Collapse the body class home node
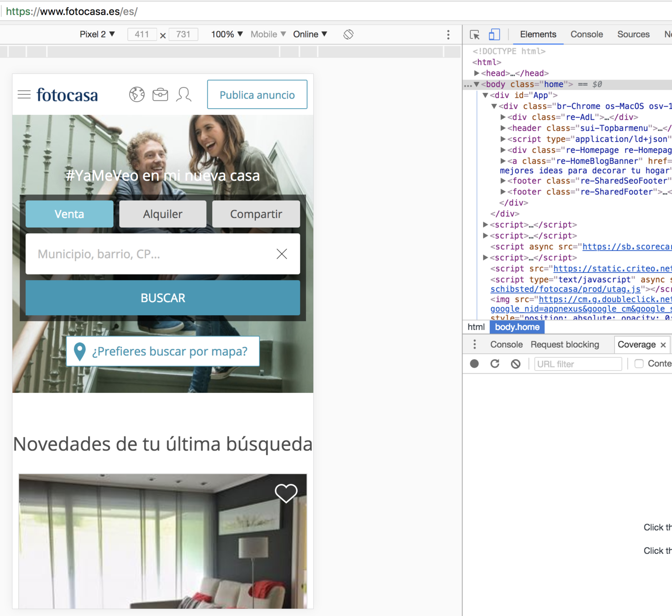The width and height of the screenshot is (672, 616). click(477, 84)
